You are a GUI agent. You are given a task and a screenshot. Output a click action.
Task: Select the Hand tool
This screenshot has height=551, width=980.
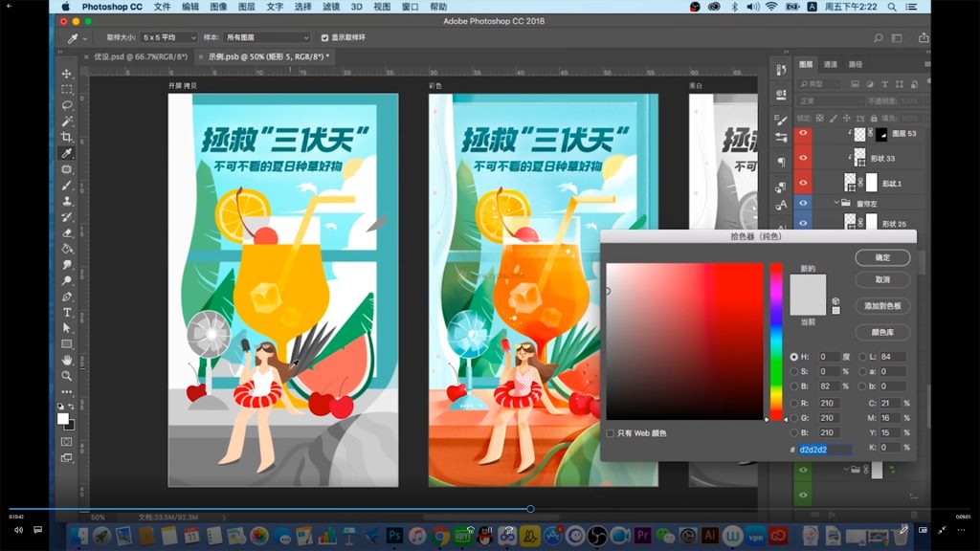click(x=67, y=360)
